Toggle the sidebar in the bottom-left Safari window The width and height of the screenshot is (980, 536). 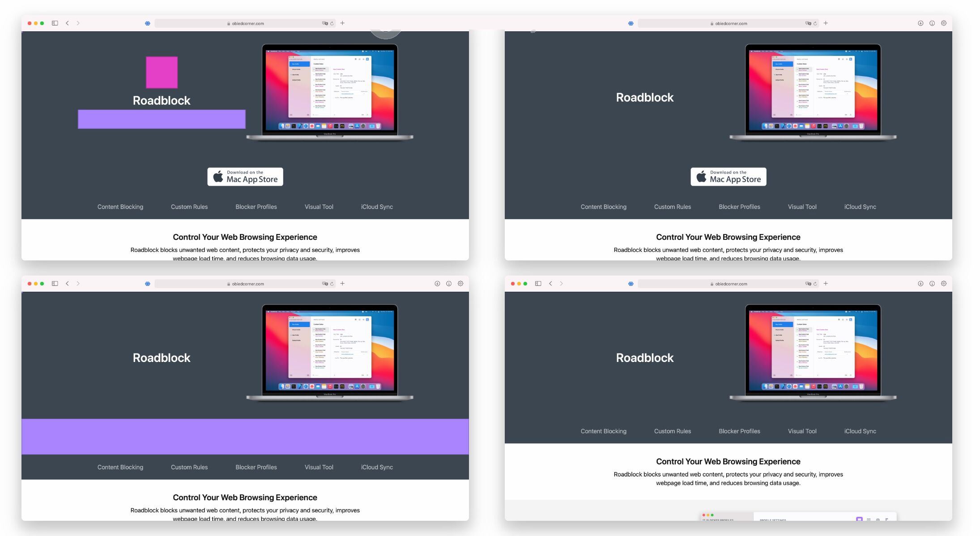55,284
